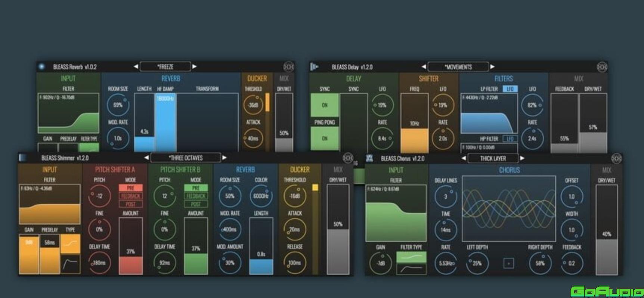Select Shimmer upper filter TYPE curve icon
Image resolution: width=644 pixels, height=298 pixels.
pyautogui.click(x=71, y=244)
